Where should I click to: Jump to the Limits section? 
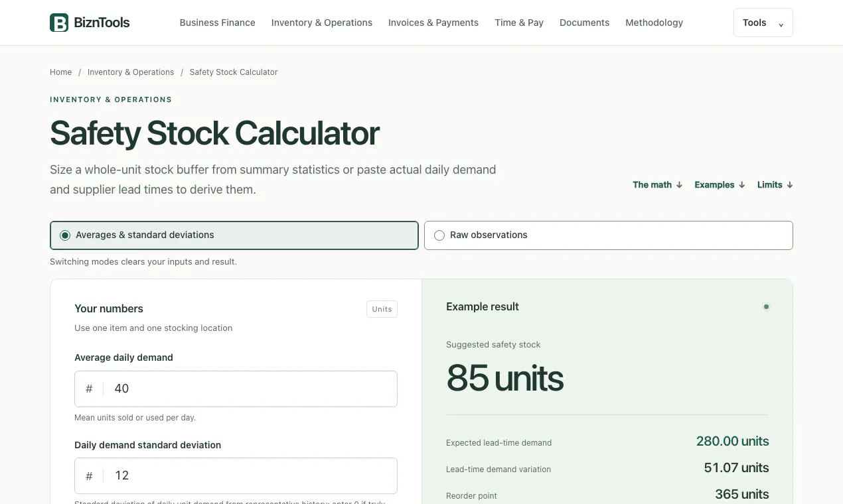coord(775,185)
